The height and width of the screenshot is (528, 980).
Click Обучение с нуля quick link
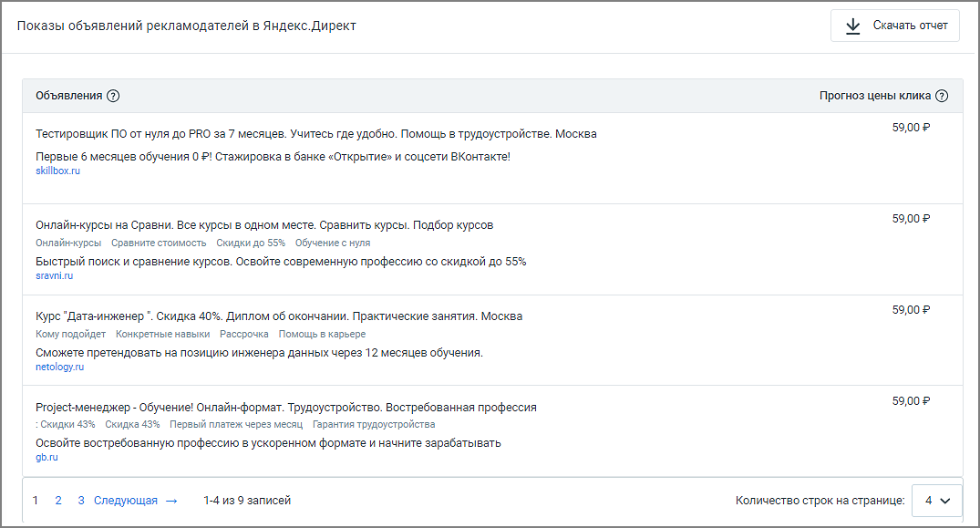coord(333,243)
